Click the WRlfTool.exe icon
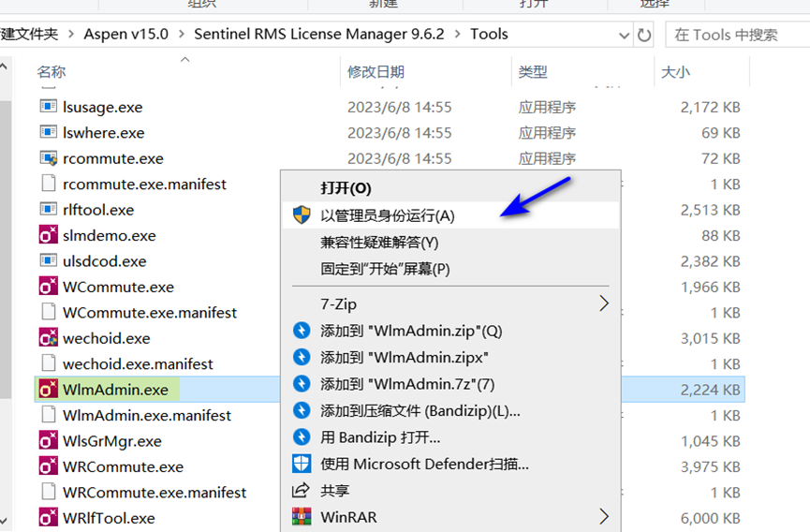The width and height of the screenshot is (810, 532). (49, 518)
